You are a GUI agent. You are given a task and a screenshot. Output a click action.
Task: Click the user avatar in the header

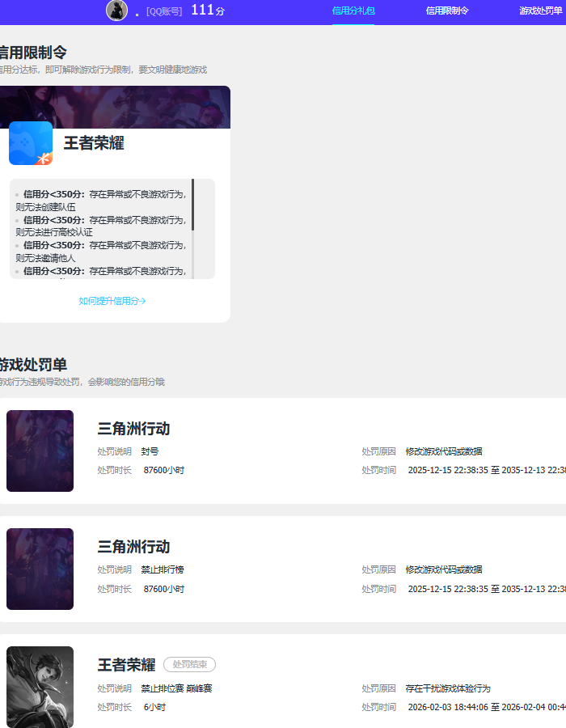(117, 11)
